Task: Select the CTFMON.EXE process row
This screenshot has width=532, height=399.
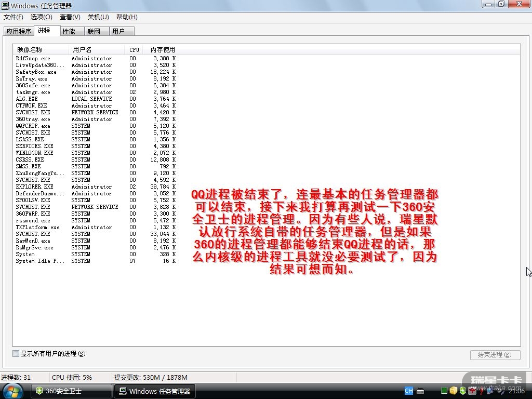Action: [96, 105]
